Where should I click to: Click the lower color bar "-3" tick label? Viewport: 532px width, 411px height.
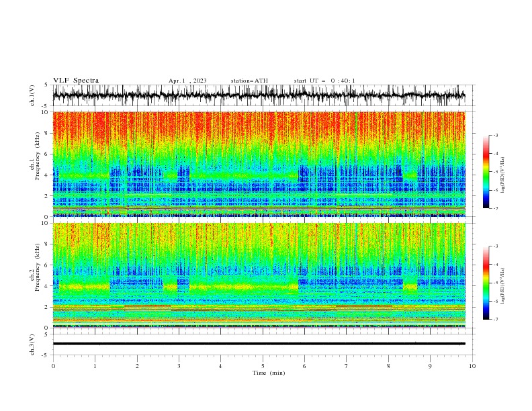pyautogui.click(x=495, y=246)
